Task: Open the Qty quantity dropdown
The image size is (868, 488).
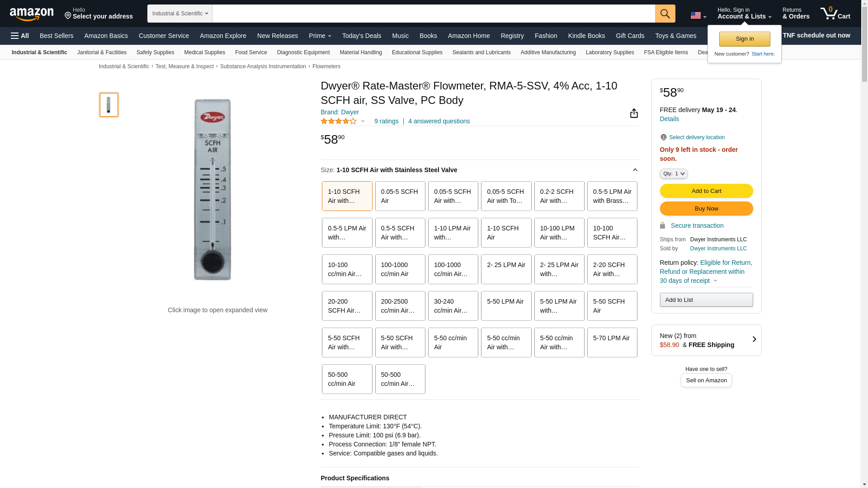Action: coord(673,174)
